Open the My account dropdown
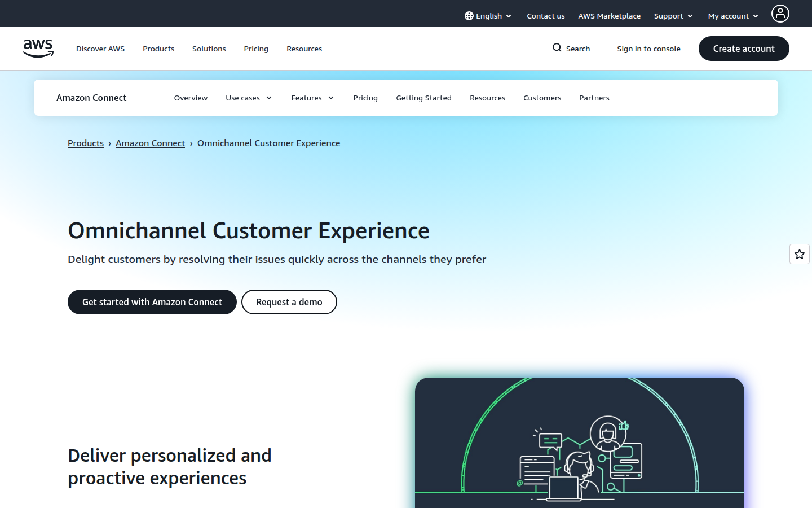 (732, 16)
